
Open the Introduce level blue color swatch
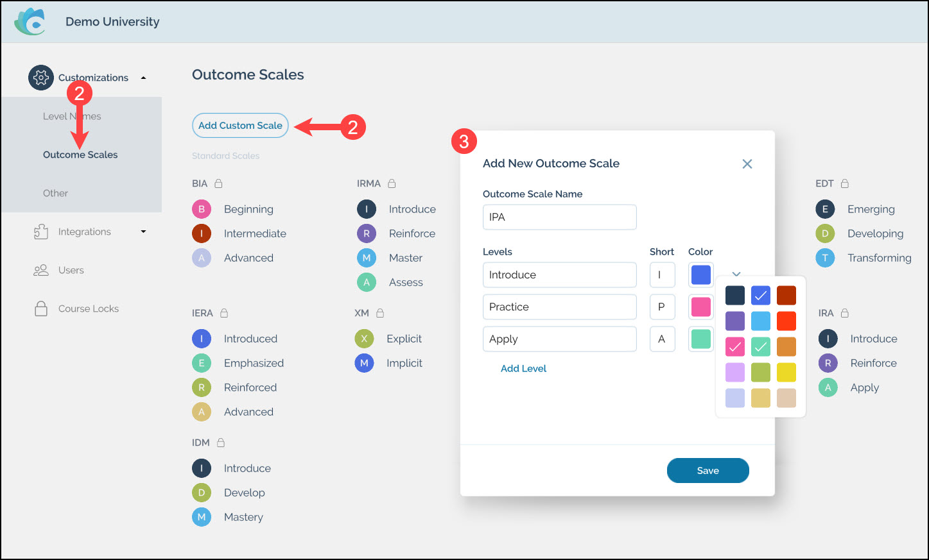tap(701, 275)
